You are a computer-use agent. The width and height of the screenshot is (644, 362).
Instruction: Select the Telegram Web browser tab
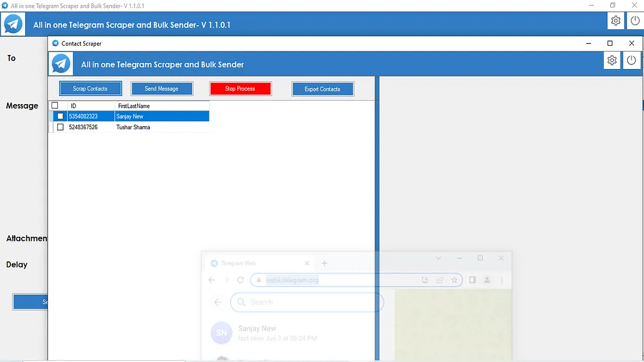(x=260, y=263)
